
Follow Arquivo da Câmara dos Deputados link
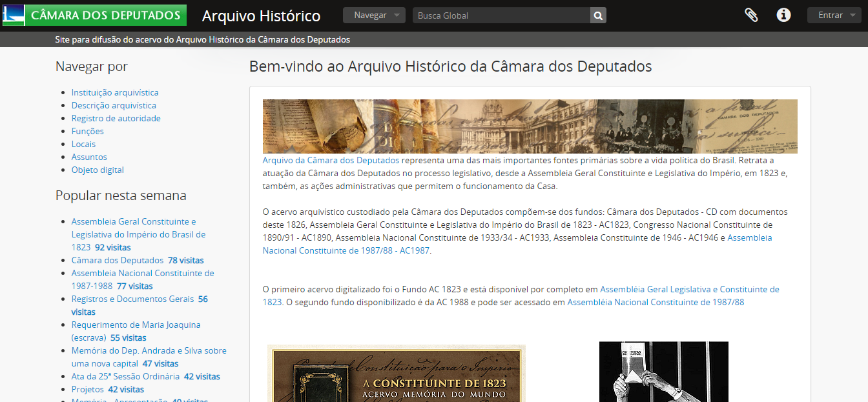click(331, 160)
